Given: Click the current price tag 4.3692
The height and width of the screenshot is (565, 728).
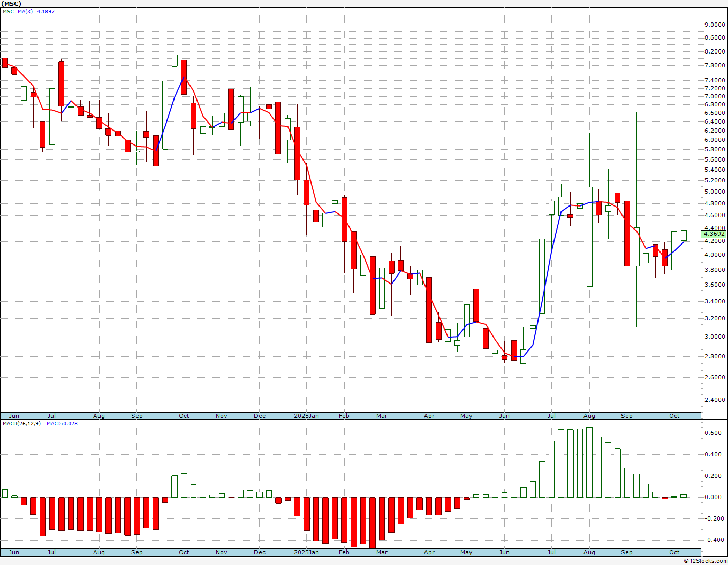Looking at the screenshot, I should [714, 234].
